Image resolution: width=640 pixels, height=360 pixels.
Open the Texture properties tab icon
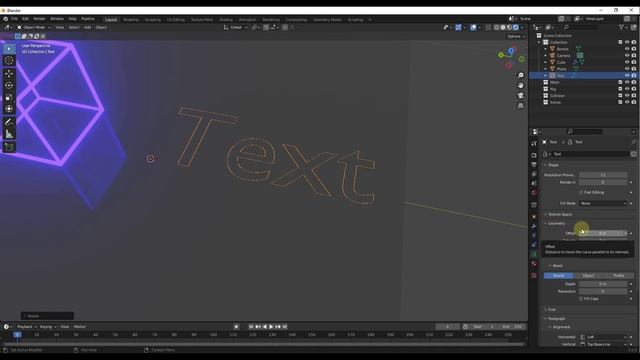[534, 276]
